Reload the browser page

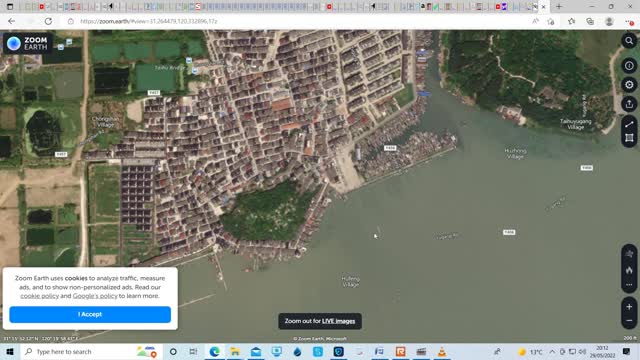tap(48, 21)
